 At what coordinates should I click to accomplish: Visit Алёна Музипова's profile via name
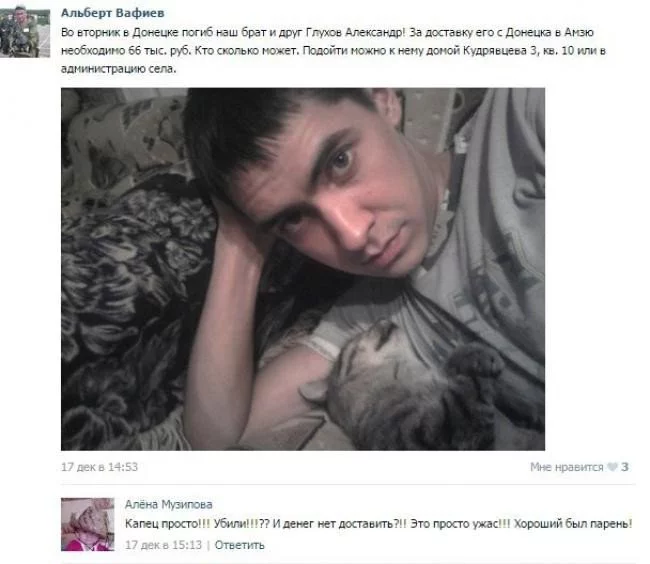pyautogui.click(x=169, y=504)
